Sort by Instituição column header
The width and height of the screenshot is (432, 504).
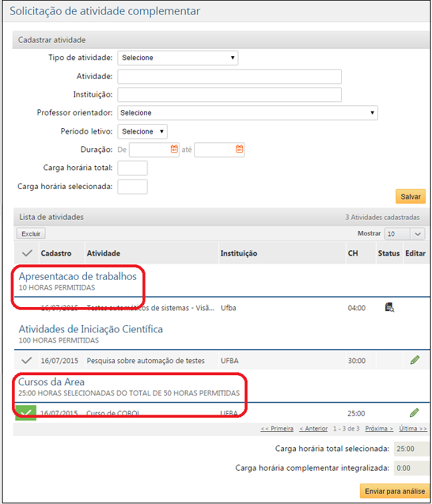pyautogui.click(x=238, y=253)
